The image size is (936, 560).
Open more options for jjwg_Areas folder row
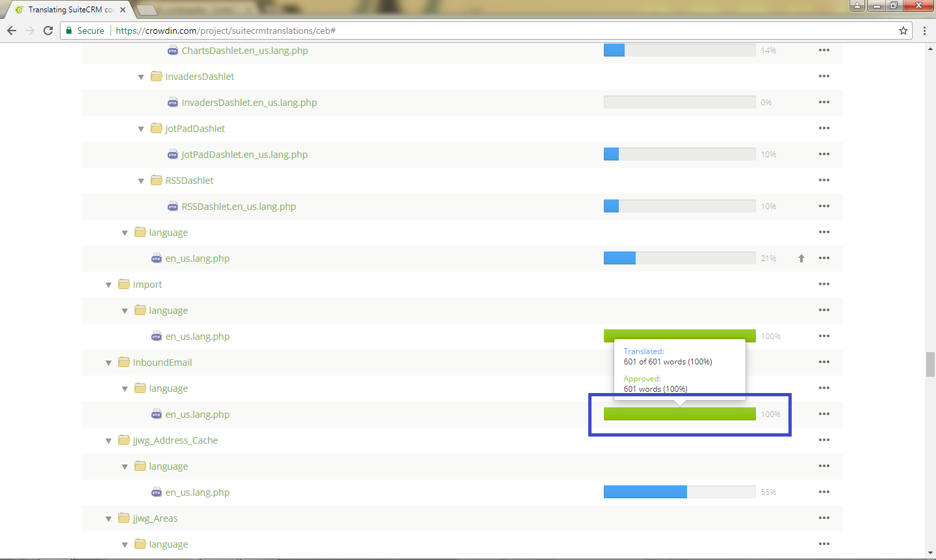pos(824,518)
